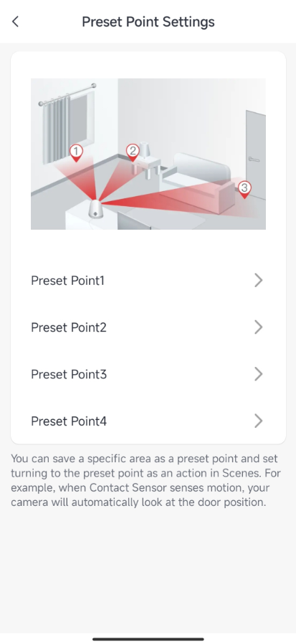This screenshot has height=644, width=296.
Task: Select the Preset Point1 row label
Action: 68,280
